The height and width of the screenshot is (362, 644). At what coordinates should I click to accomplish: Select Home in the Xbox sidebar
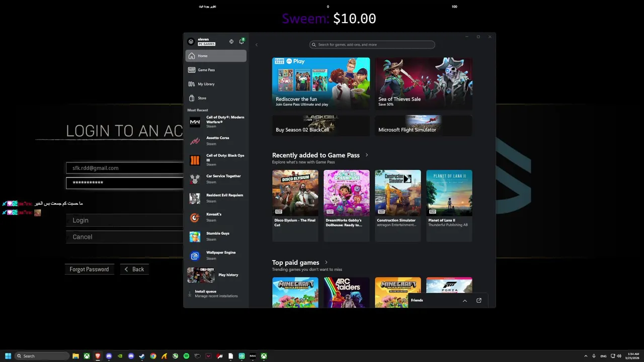click(x=216, y=56)
